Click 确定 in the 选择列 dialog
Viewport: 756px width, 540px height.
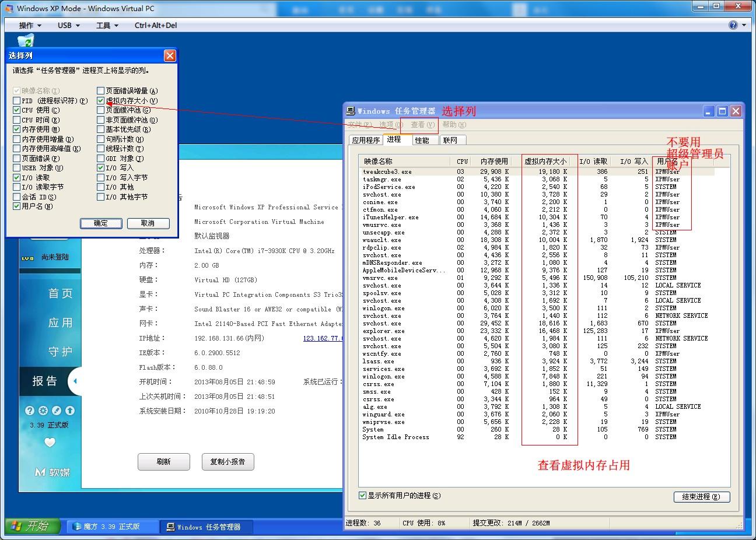(x=101, y=223)
